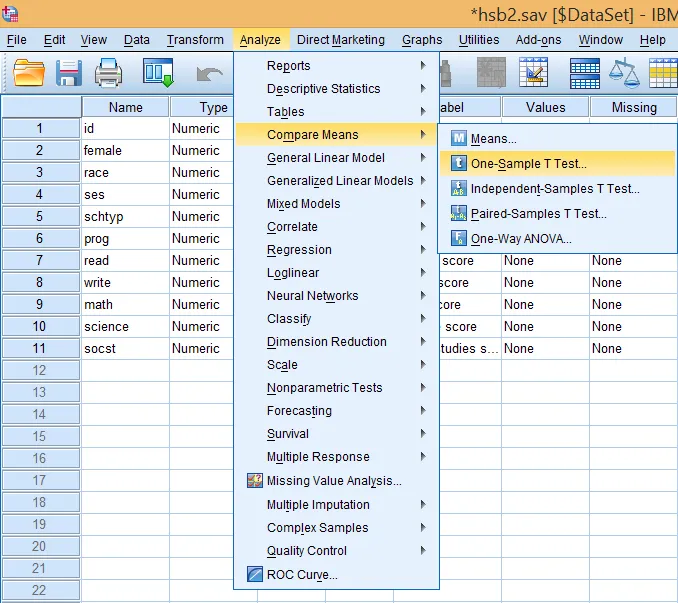
Task: Expand the Correlate submenu arrow
Action: pos(423,226)
